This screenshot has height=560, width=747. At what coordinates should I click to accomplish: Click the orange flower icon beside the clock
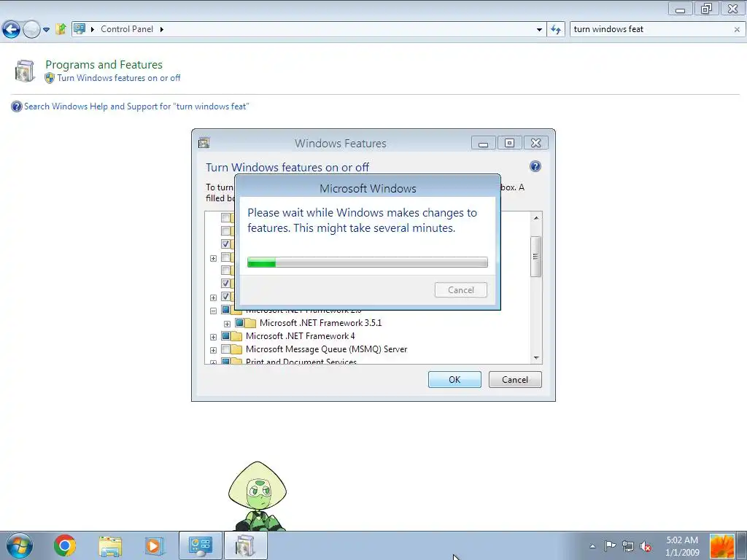click(x=721, y=546)
